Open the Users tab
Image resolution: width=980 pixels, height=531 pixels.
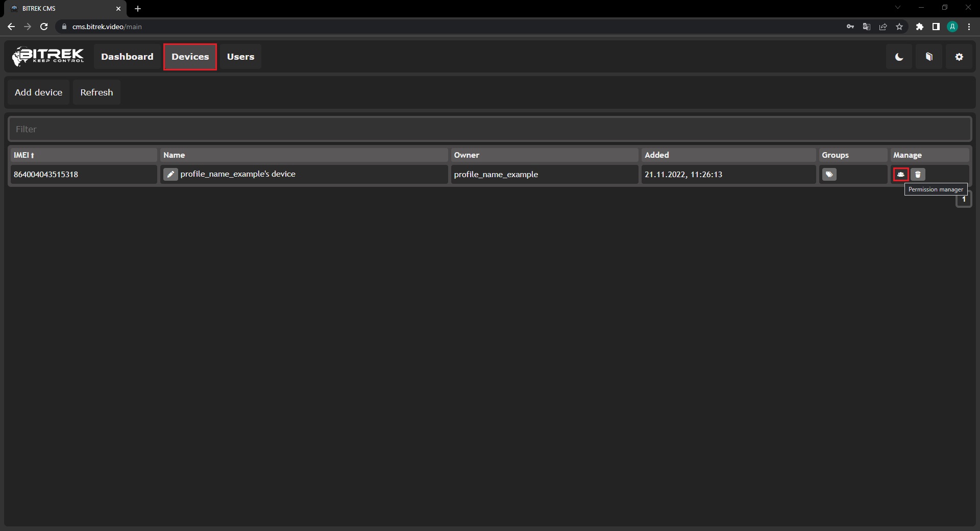[x=240, y=57]
